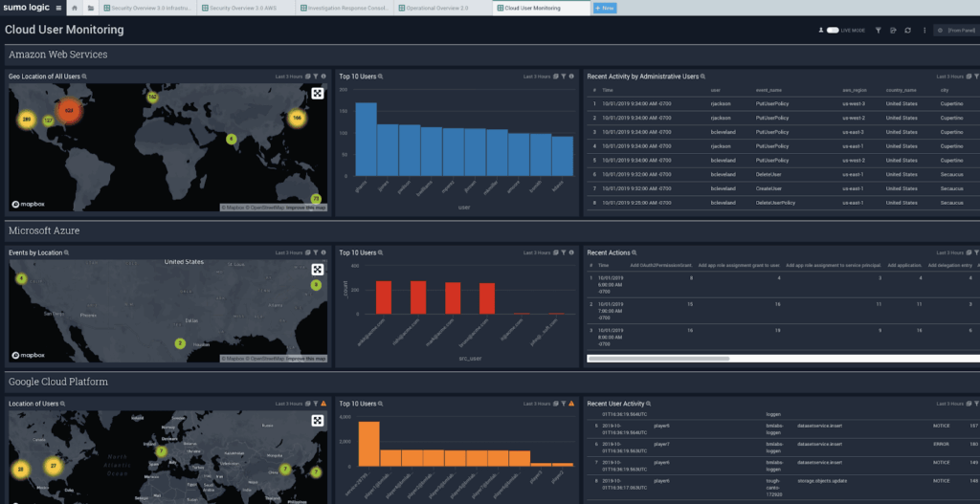Expand the Geo Location map to fullscreen
Viewport: 980px width, 504px height.
tap(318, 93)
